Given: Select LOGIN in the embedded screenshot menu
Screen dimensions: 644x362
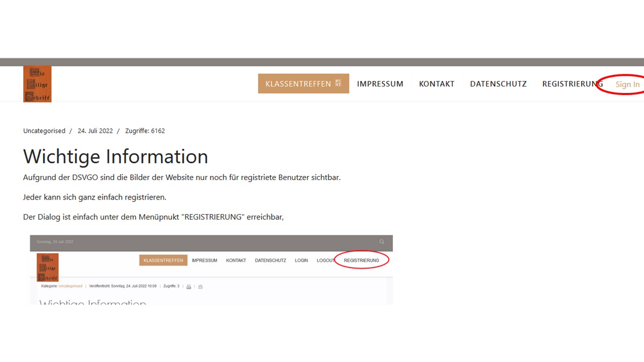Looking at the screenshot, I should tap(301, 260).
